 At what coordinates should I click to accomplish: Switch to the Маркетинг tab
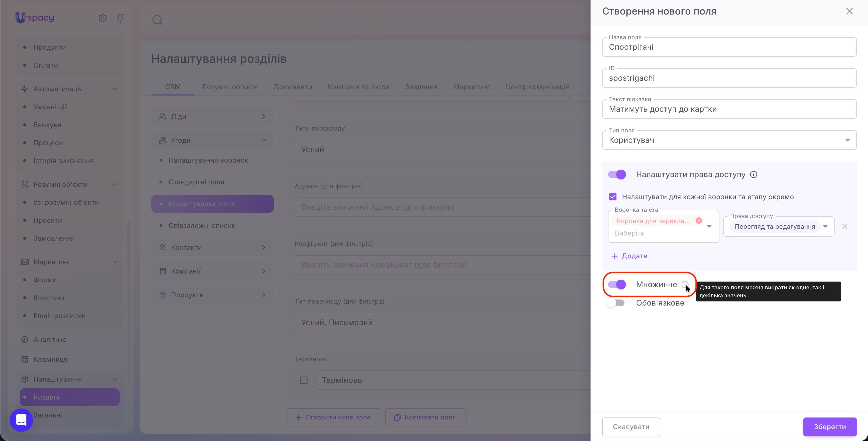coord(471,87)
